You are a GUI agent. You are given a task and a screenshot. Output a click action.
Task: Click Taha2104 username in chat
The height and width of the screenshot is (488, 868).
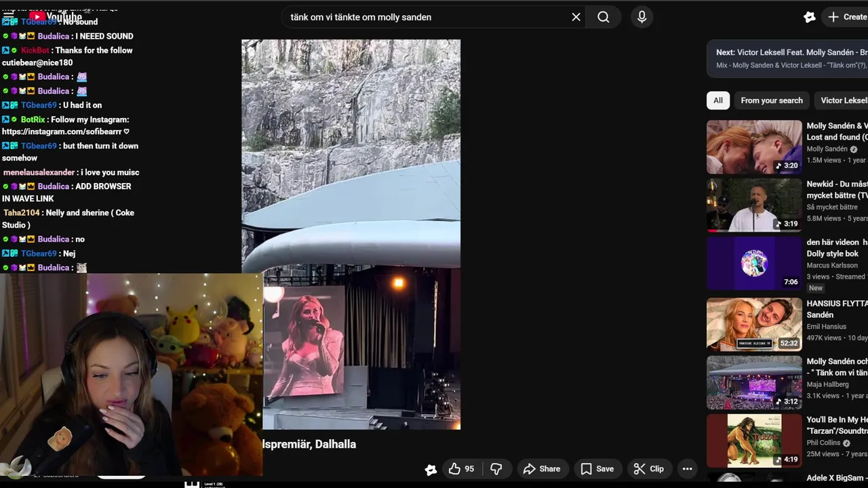pos(22,213)
